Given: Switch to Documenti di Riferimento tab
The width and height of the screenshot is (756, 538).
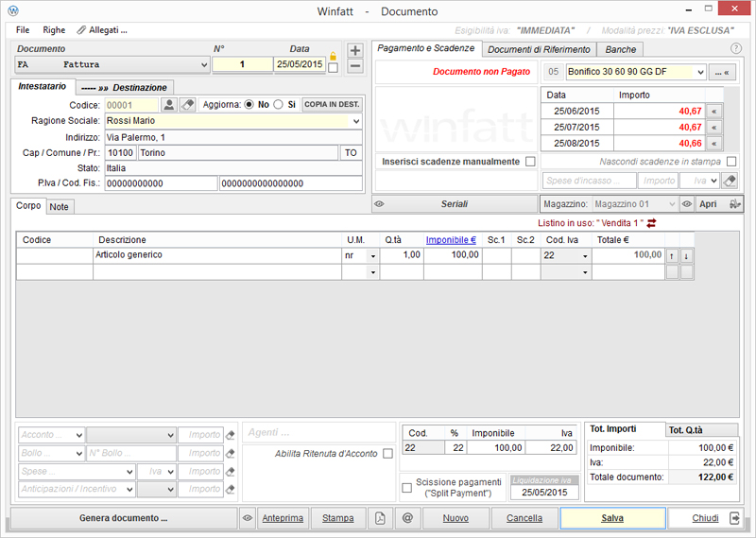Looking at the screenshot, I should click(x=539, y=49).
